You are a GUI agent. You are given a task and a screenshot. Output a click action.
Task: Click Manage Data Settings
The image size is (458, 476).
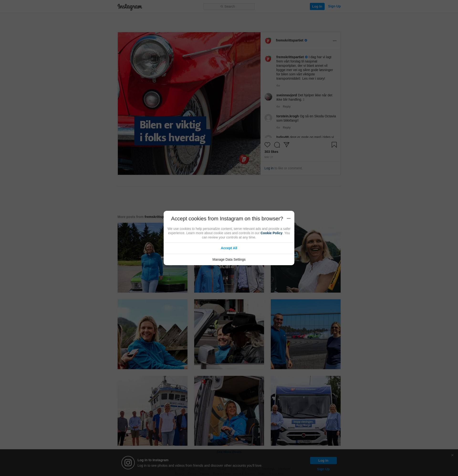[x=229, y=260]
